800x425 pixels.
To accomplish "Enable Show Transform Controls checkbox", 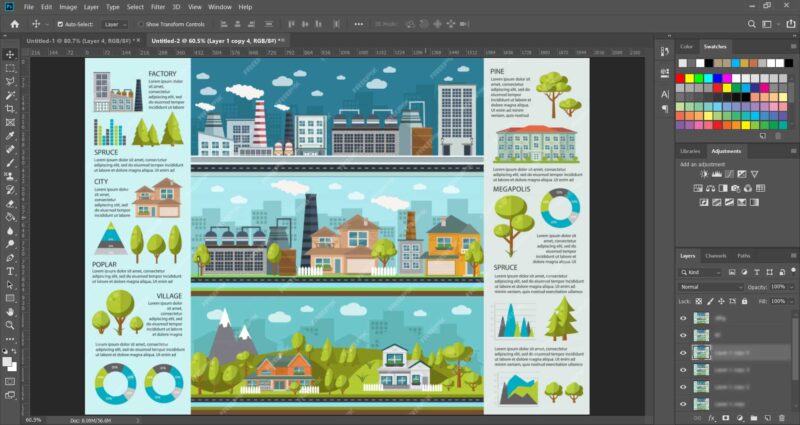I will point(139,23).
